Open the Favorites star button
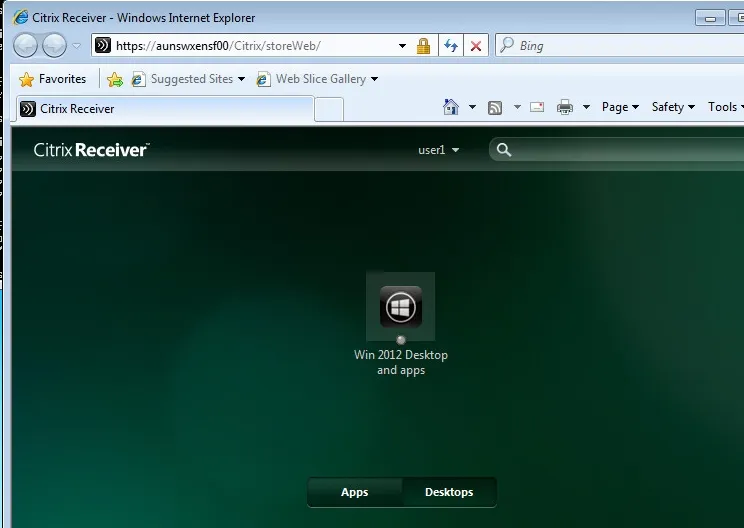This screenshot has width=744, height=528. tap(53, 79)
